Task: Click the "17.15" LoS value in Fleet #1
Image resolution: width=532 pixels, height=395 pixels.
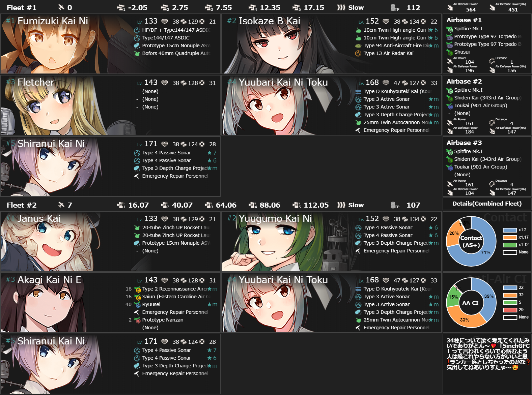Action: (314, 7)
